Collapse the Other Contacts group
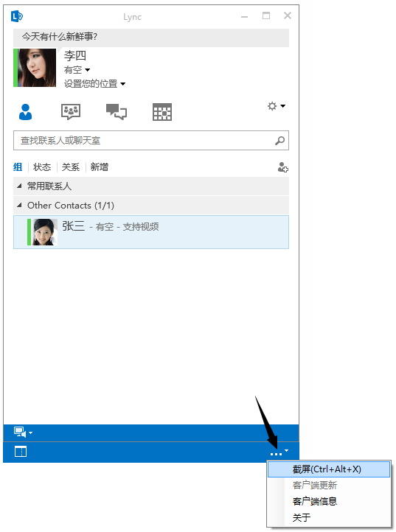396x532 pixels. [20, 206]
